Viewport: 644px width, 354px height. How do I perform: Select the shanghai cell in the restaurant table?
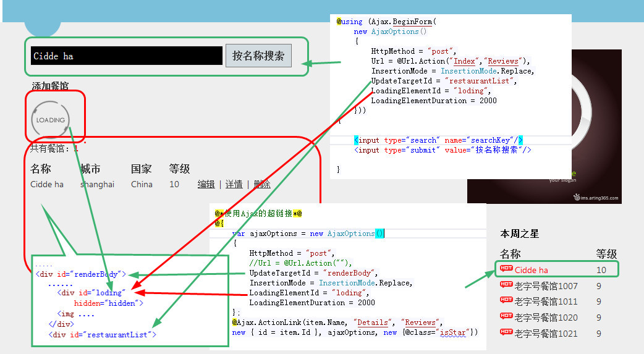click(x=97, y=184)
